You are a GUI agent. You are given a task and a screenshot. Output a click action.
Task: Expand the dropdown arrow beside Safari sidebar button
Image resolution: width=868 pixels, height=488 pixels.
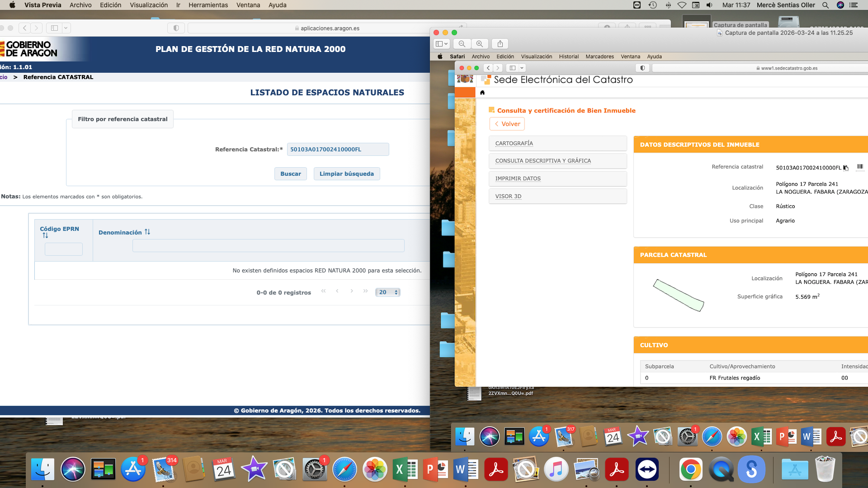point(66,28)
